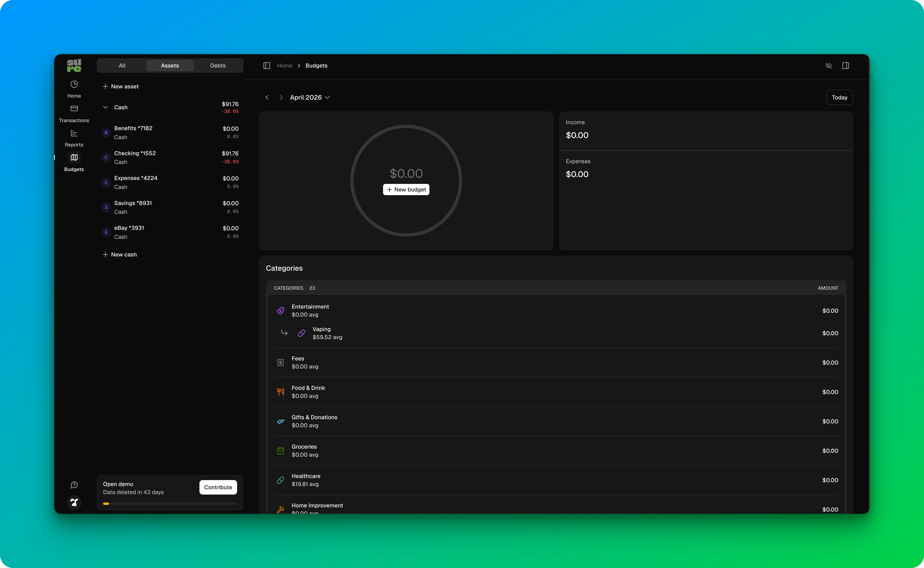Click the Healthcare $19.81 avg text
This screenshot has height=568, width=924.
[x=305, y=484]
